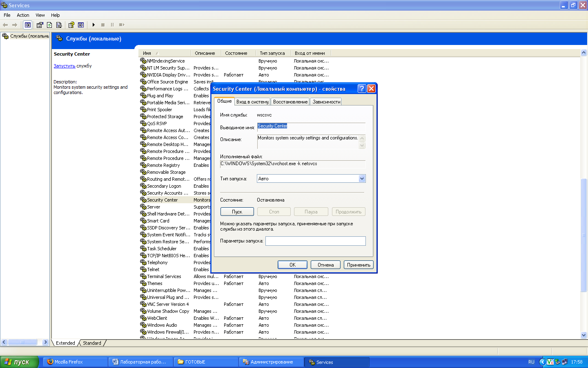Open the Лабораторная рабо... taskbar button
588x368 pixels.
click(141, 362)
